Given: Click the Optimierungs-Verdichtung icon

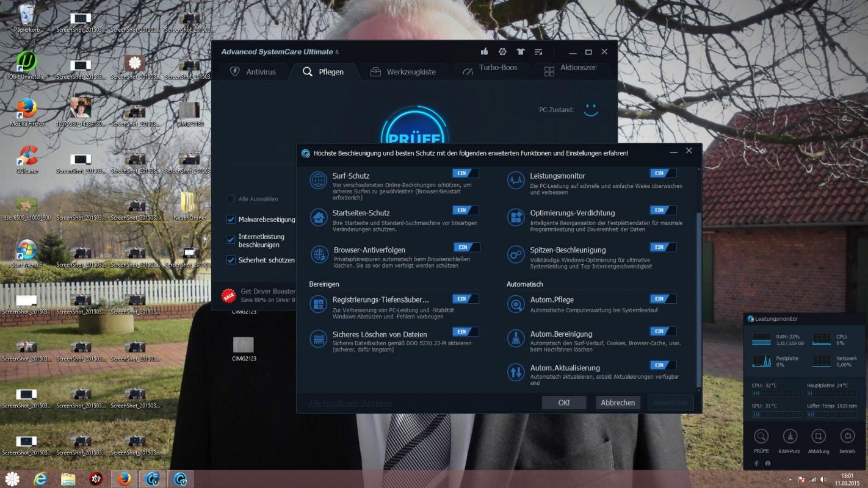Looking at the screenshot, I should pyautogui.click(x=516, y=217).
